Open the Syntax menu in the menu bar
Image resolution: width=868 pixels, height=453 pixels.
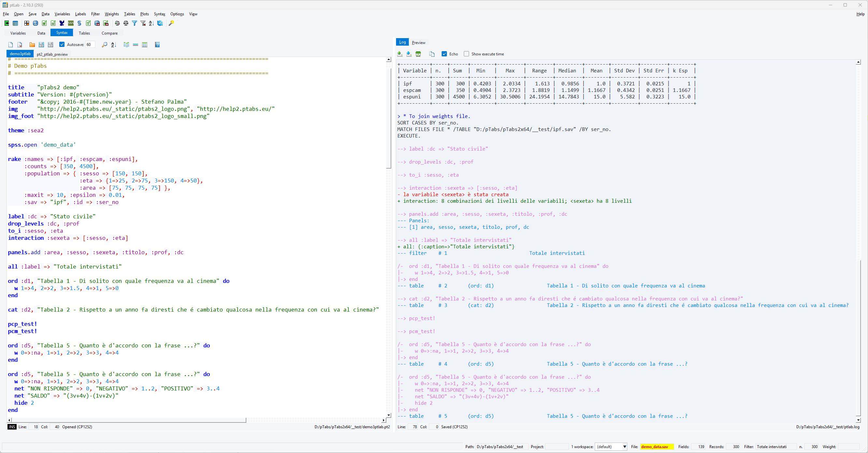(159, 14)
